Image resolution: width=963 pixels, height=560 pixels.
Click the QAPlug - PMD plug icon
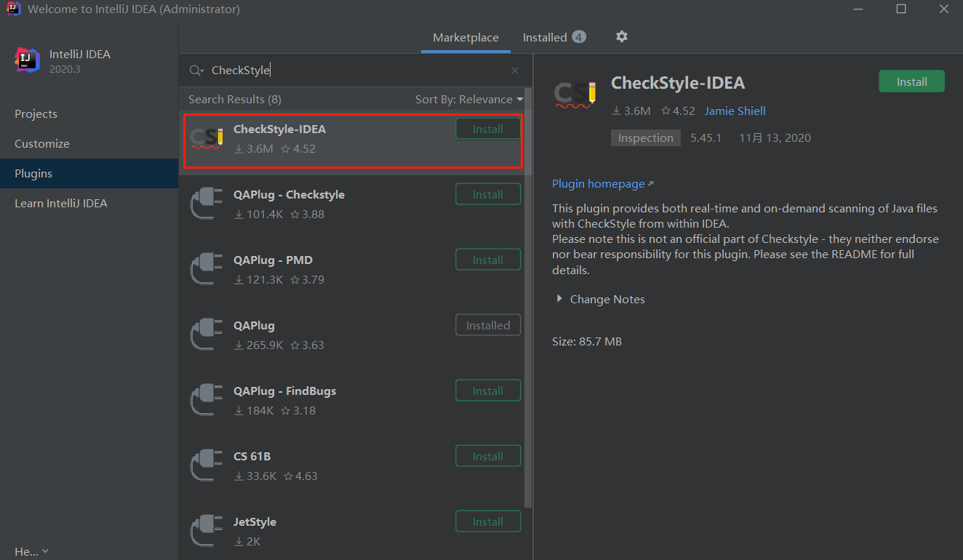[207, 269]
